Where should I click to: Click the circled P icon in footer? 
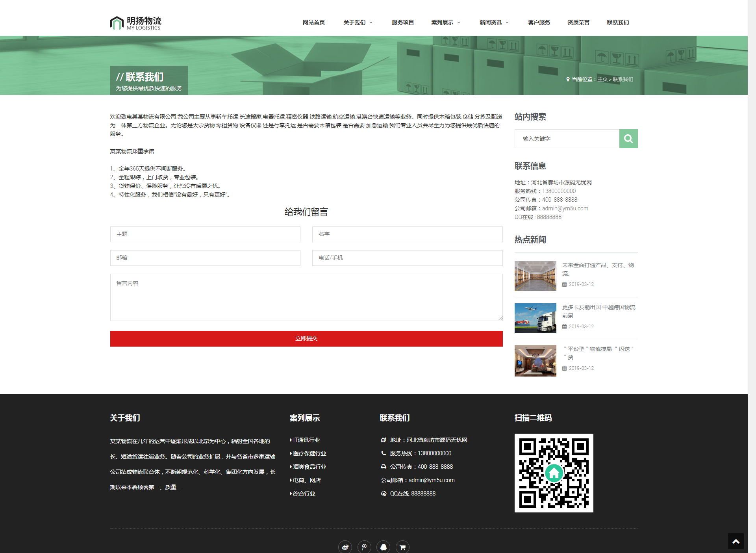[x=364, y=547]
